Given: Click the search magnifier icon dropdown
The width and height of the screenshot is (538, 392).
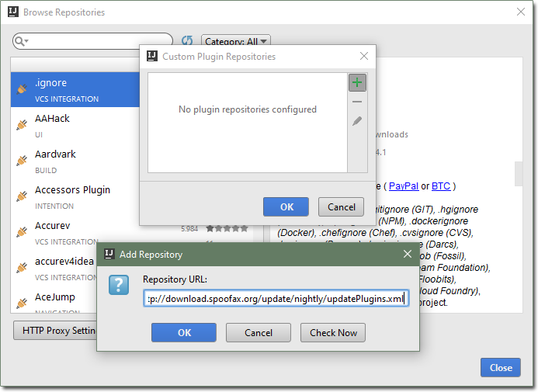Looking at the screenshot, I should click(x=21, y=41).
